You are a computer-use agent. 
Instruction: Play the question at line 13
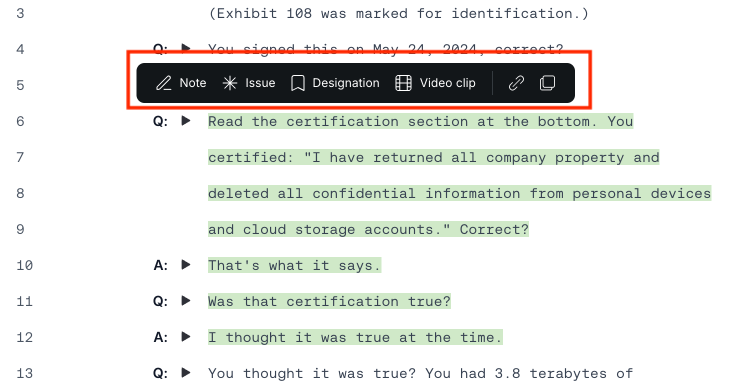pyautogui.click(x=186, y=373)
